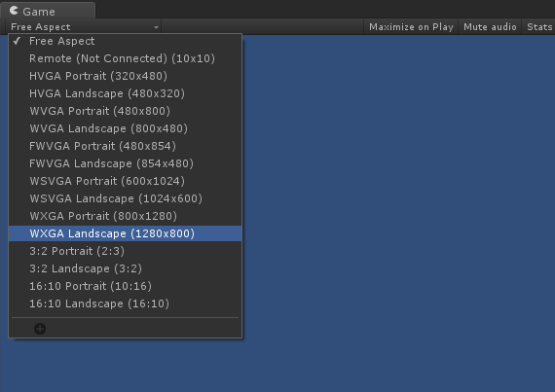Open the Free Aspect dropdown arrow
Image resolution: width=555 pixels, height=392 pixels.
pos(156,27)
